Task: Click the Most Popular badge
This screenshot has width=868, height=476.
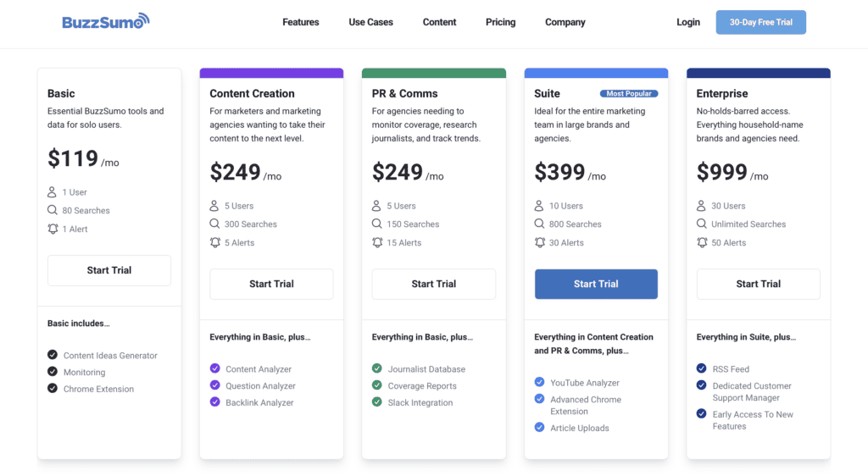Action: click(629, 93)
